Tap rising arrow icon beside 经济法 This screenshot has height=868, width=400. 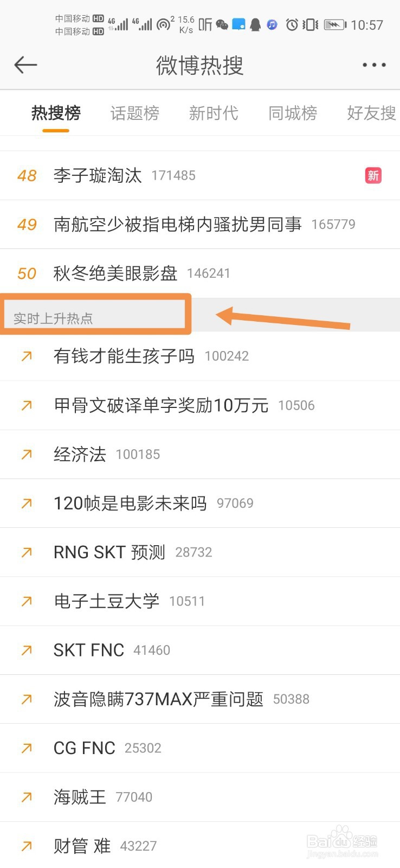tap(27, 454)
